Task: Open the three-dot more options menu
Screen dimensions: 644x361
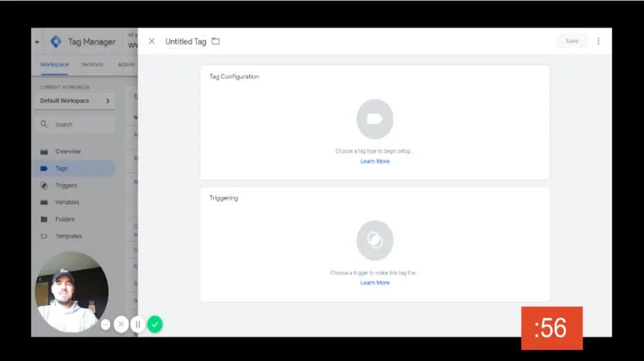Action: pos(598,41)
